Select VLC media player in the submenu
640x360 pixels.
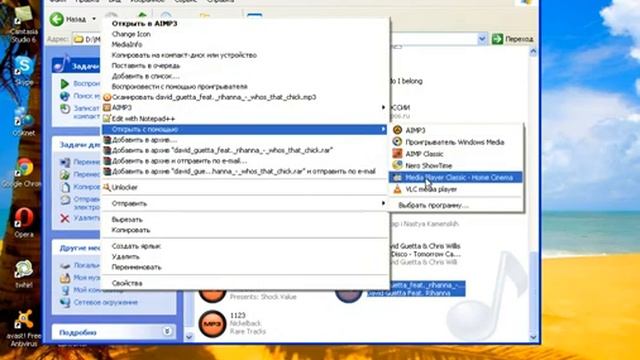coord(456,189)
